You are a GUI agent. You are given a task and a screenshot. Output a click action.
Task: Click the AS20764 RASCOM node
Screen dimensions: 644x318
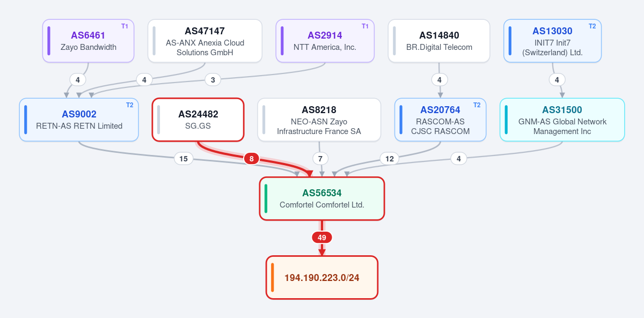[441, 120]
